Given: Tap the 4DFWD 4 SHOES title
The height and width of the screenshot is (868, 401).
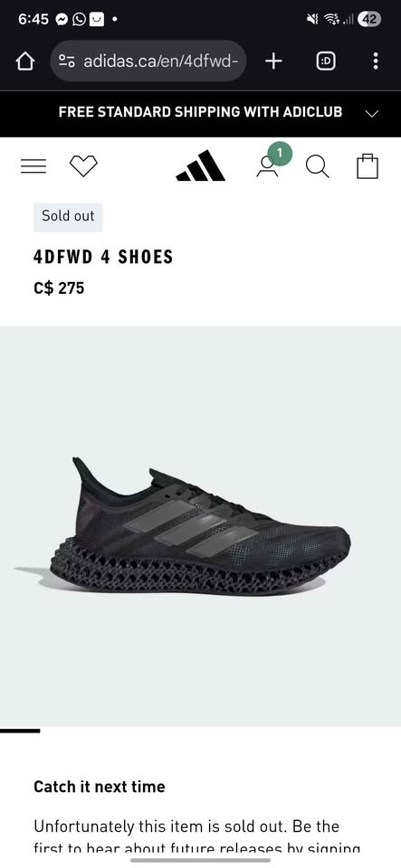Looking at the screenshot, I should point(103,257).
